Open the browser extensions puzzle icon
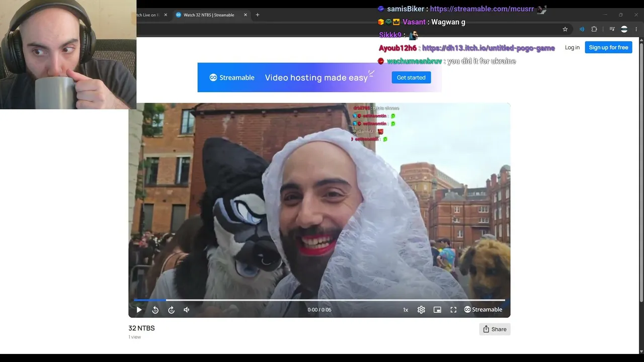The width and height of the screenshot is (644, 362). click(594, 29)
